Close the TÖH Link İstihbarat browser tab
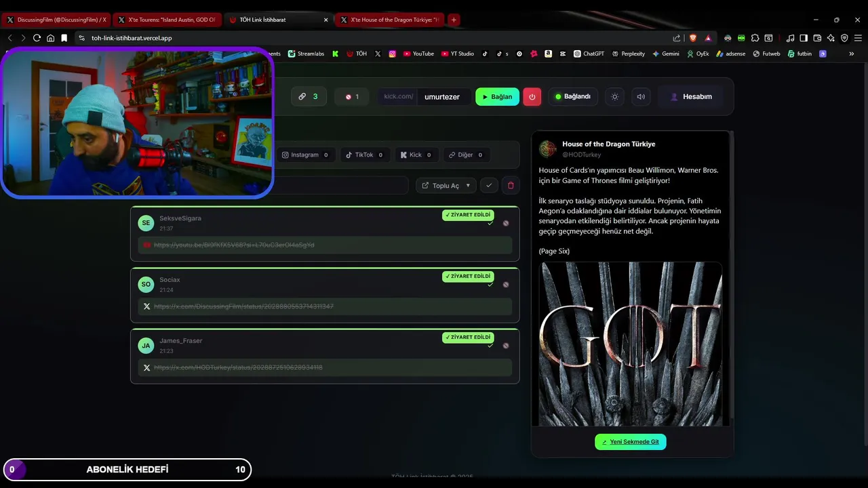 coord(325,20)
